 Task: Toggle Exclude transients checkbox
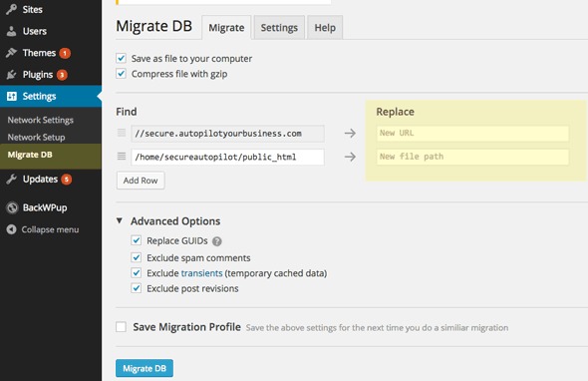coord(137,273)
